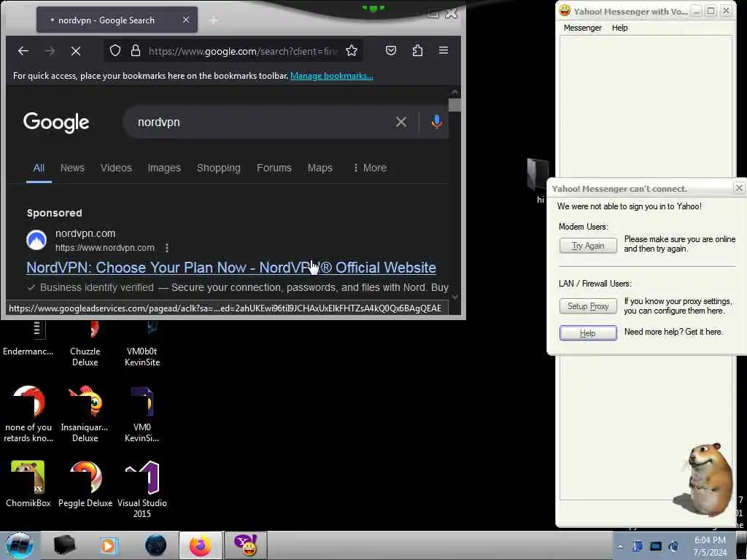The width and height of the screenshot is (747, 560).
Task: Open the More search filters dropdown
Action: tap(370, 168)
